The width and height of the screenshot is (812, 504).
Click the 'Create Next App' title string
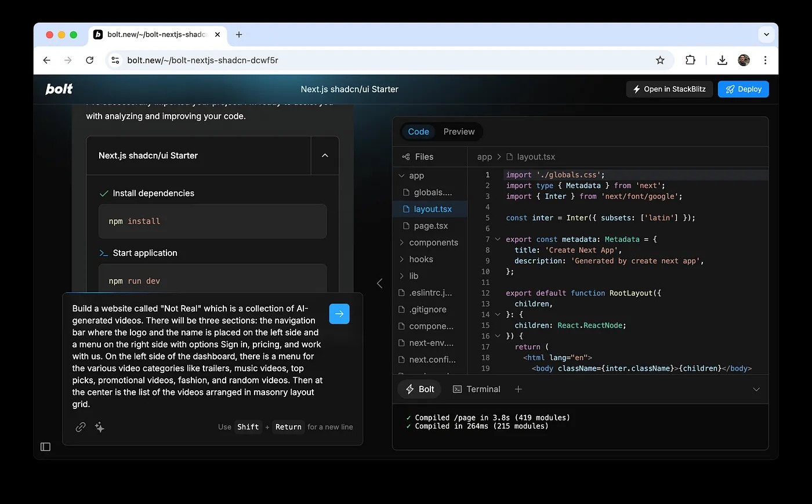tap(581, 250)
